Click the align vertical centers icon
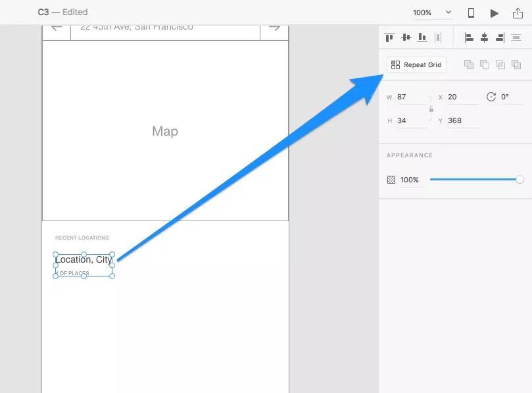532x393 pixels. (406, 38)
